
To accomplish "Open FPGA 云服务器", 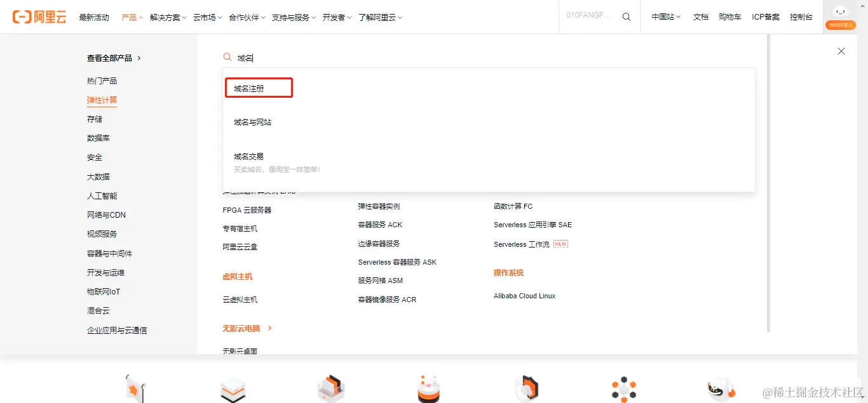I will click(x=247, y=209).
